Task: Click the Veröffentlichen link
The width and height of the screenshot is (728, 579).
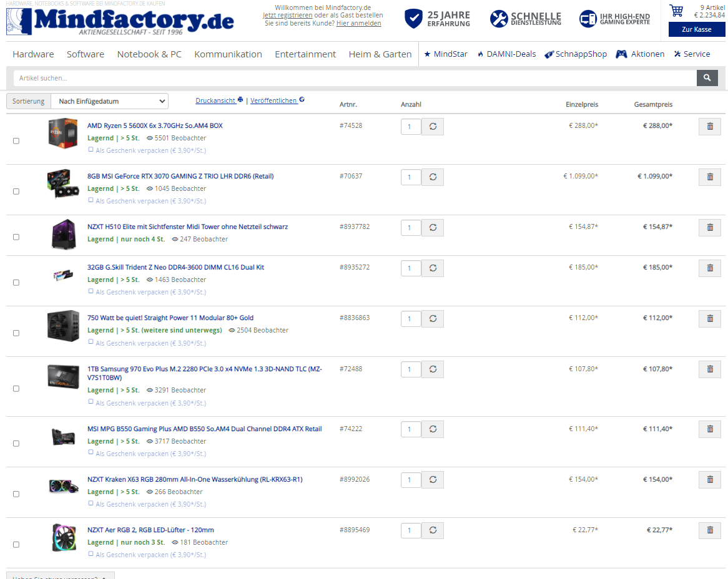Action: 277,100
